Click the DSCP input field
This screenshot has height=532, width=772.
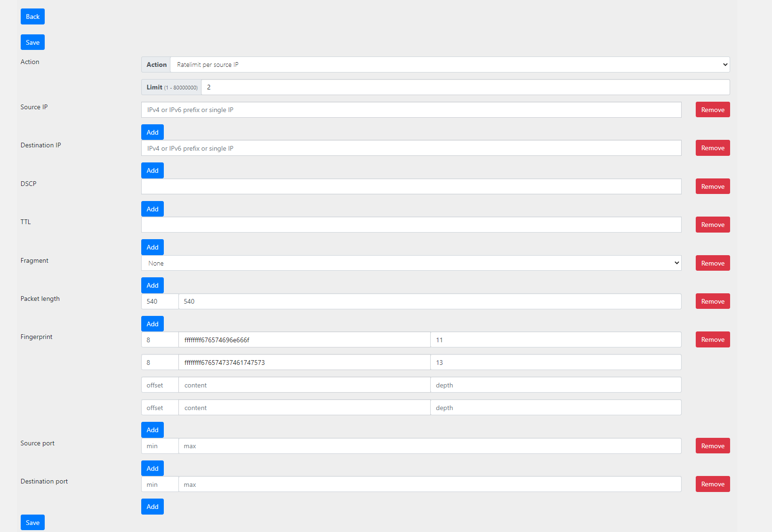[x=411, y=186]
